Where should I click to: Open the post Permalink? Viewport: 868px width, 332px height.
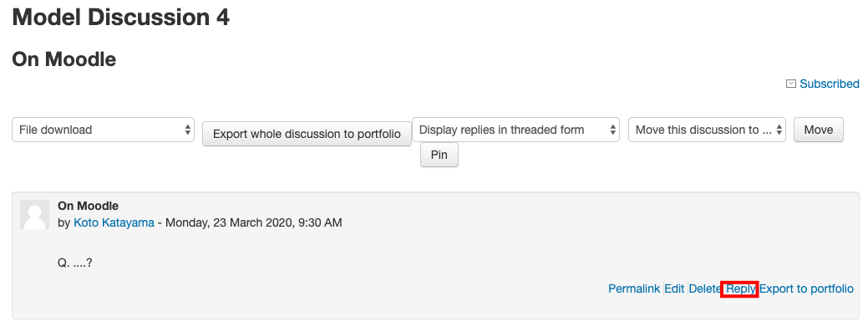pyautogui.click(x=634, y=289)
